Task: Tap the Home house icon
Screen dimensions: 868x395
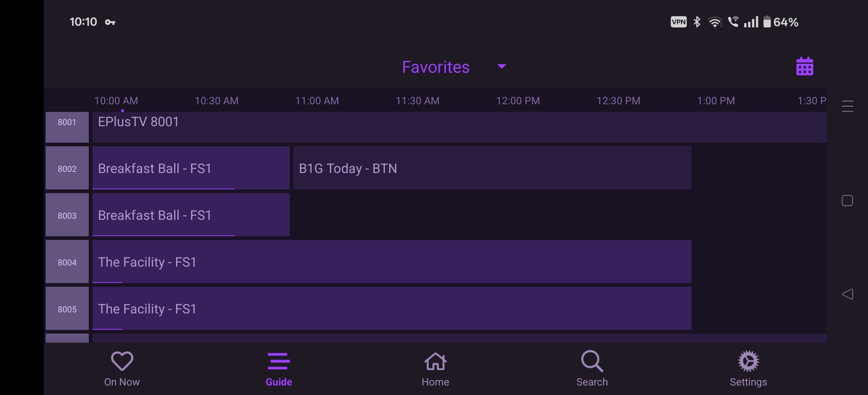Action: pos(435,361)
